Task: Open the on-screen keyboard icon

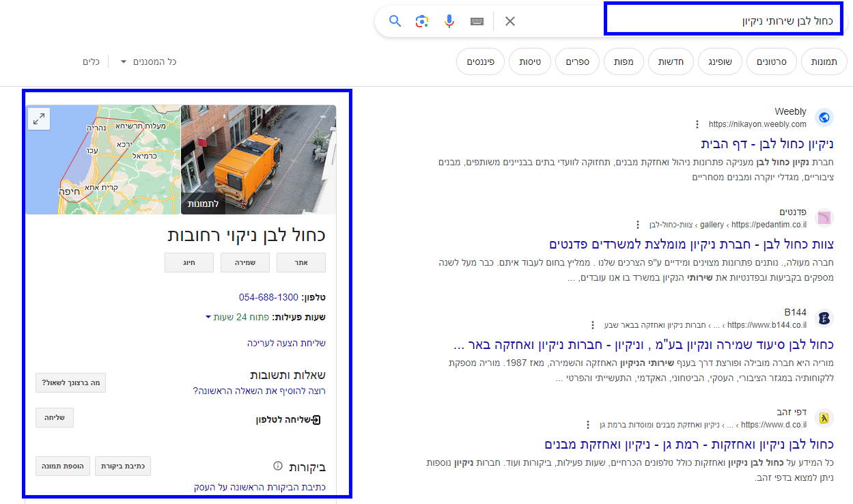Action: point(477,21)
